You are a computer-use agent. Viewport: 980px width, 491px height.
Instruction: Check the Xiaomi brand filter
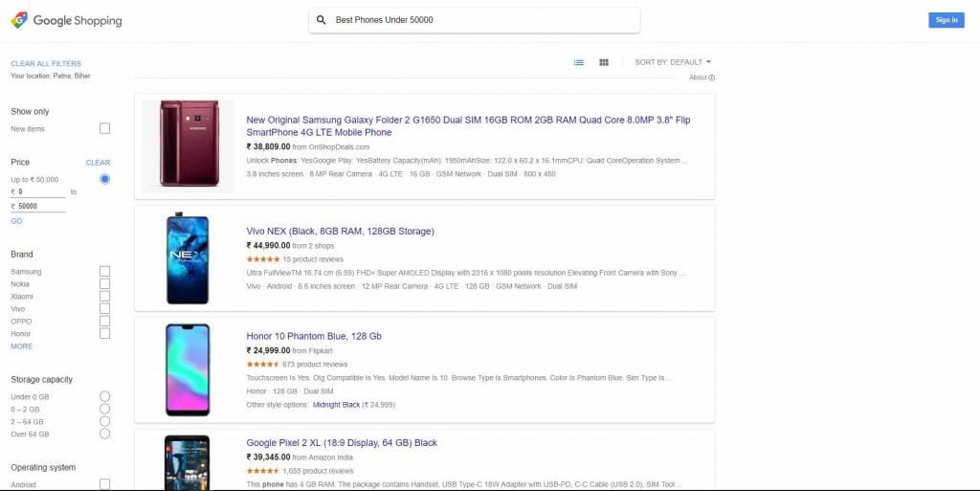tap(105, 296)
